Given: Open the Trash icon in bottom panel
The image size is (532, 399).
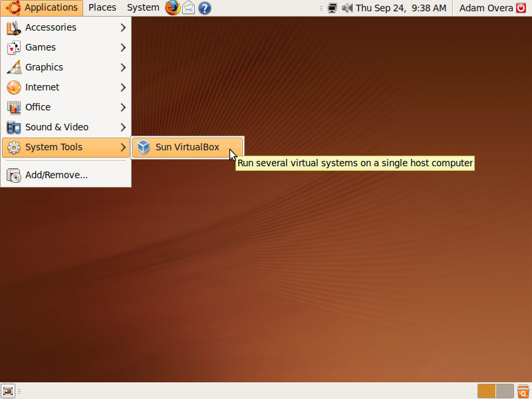Looking at the screenshot, I should pyautogui.click(x=523, y=391).
